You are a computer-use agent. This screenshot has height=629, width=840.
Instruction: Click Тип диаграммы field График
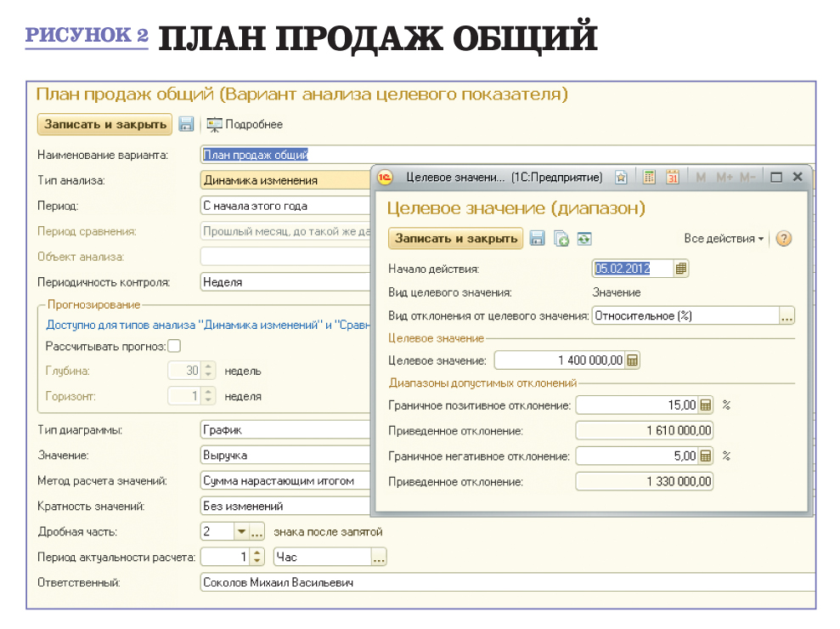(286, 429)
